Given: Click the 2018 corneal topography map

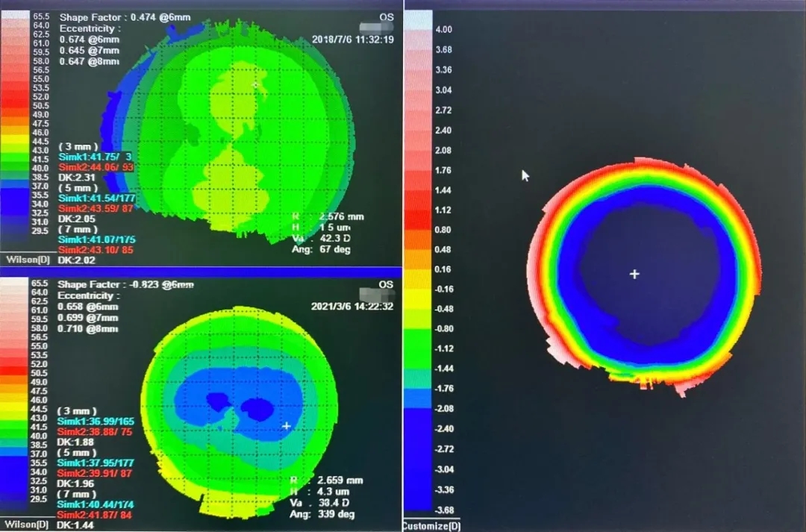Looking at the screenshot, I should [x=229, y=131].
